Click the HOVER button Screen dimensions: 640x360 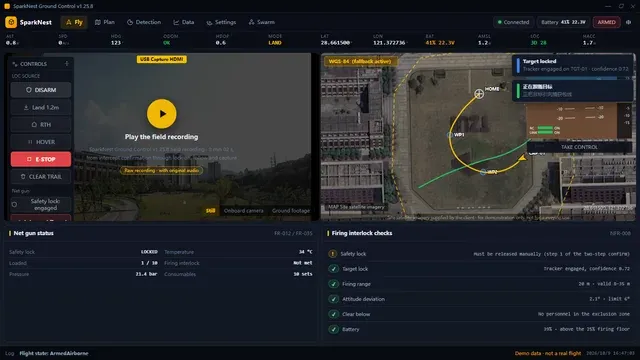41,142
